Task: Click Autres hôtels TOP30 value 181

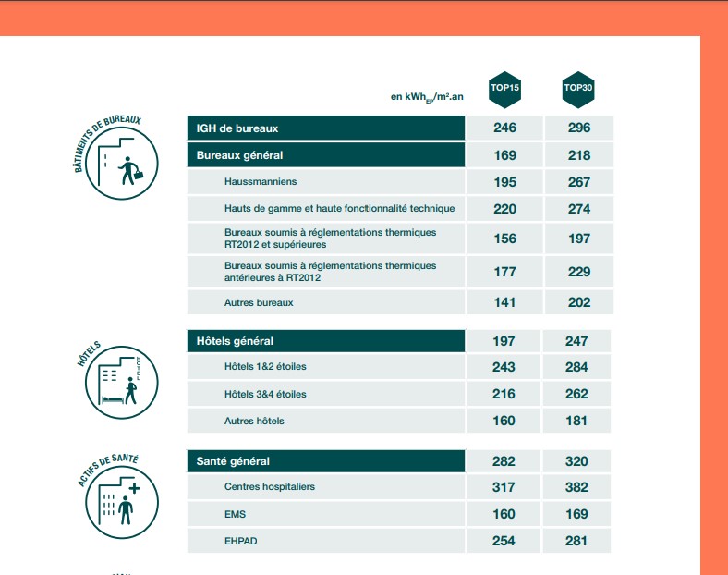Action: [x=576, y=421]
